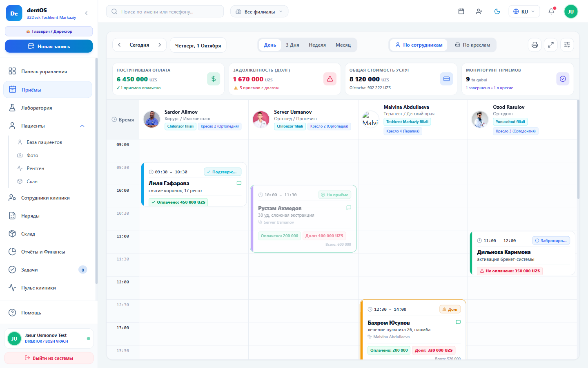Click the Сегодня button
The image size is (588, 368).
click(139, 45)
